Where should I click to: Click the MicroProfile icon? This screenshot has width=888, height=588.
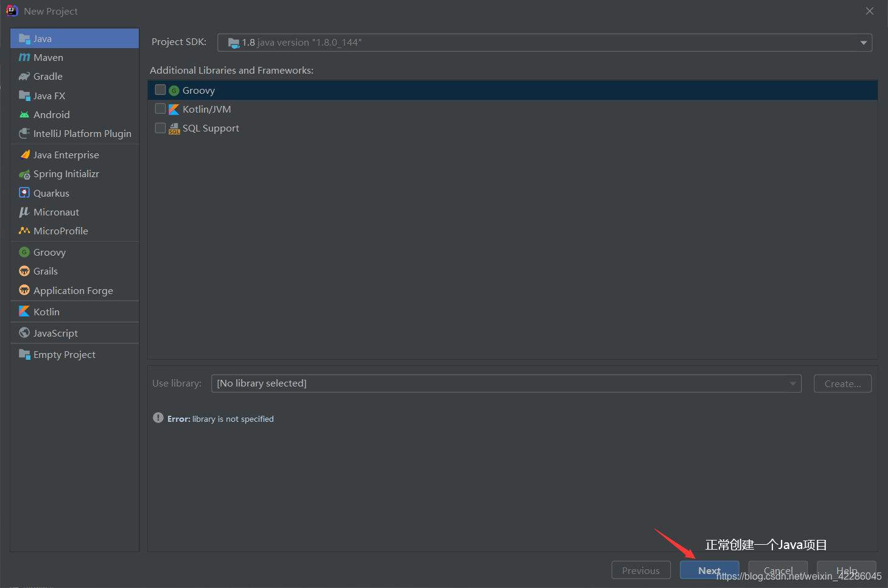tap(24, 231)
